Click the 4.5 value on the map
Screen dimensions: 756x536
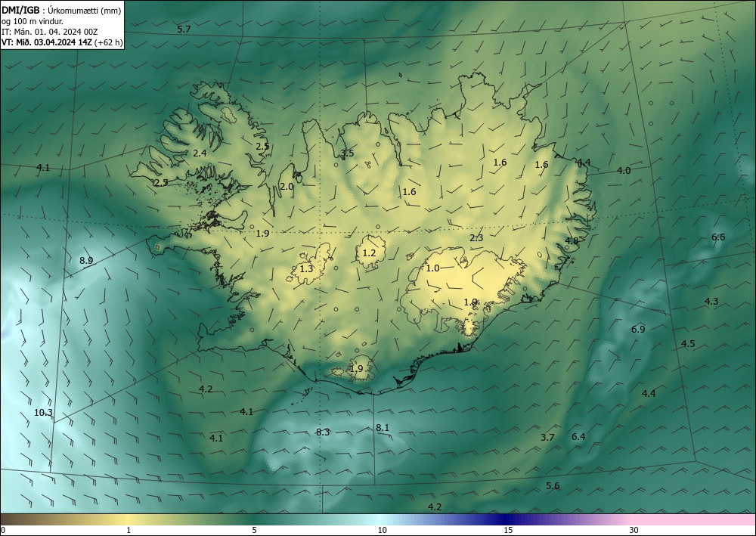point(688,344)
